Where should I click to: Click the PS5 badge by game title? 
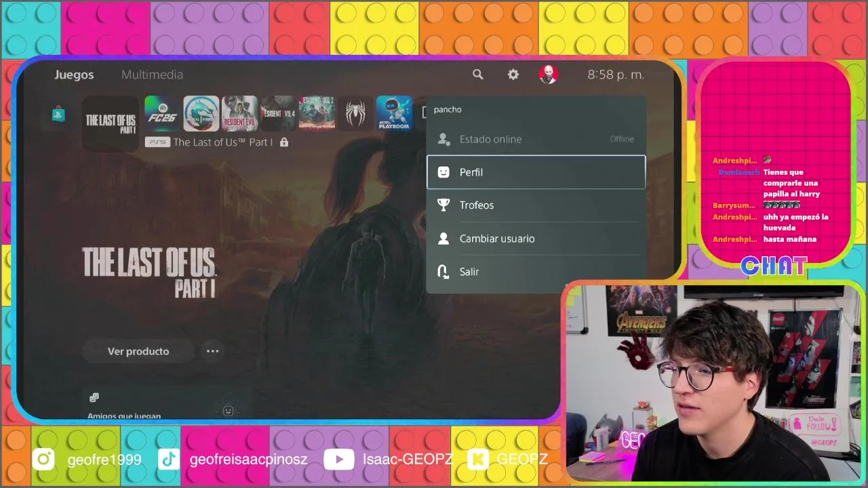click(157, 142)
